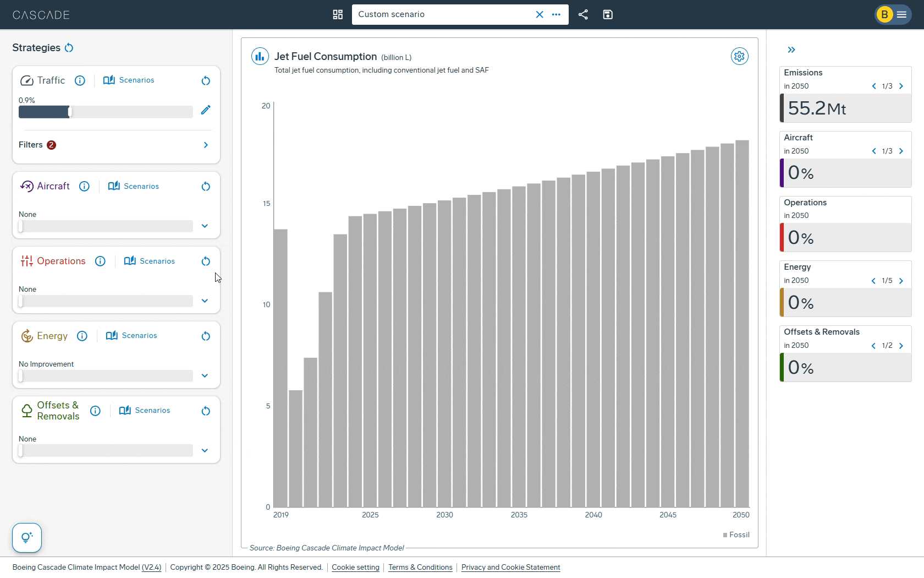Click the Traffic growth slider handle
This screenshot has height=578, width=924.
point(70,112)
